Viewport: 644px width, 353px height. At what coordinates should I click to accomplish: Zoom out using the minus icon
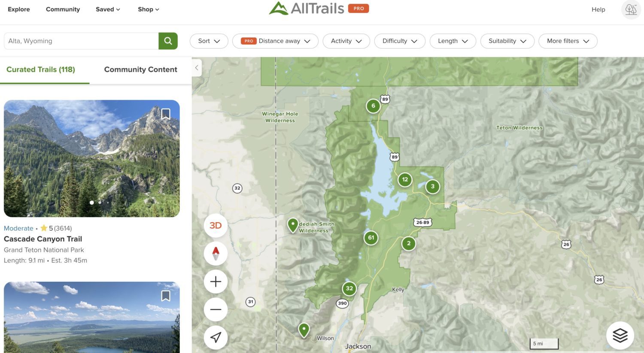(215, 309)
